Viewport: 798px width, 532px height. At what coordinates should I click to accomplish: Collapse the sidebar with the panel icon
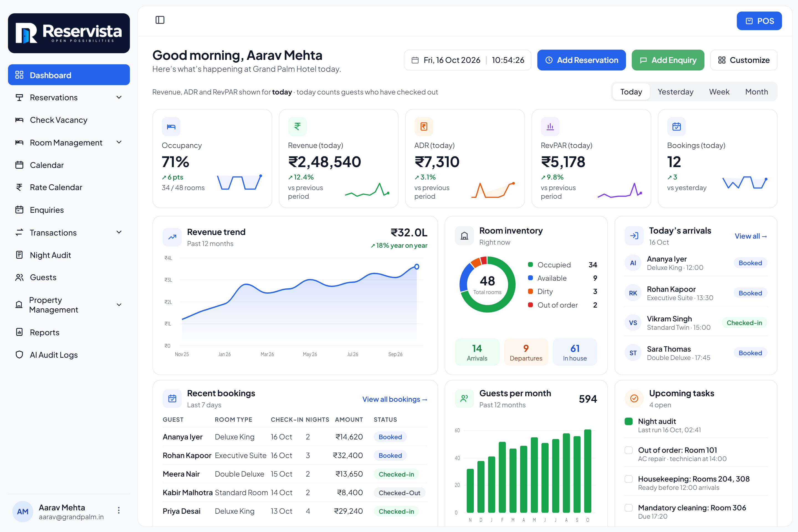point(160,20)
